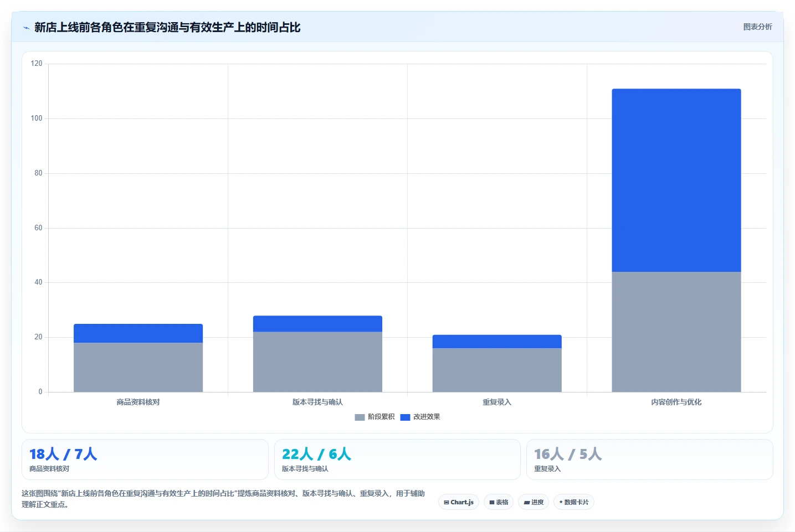Toggle the 改进效果 legend item

(420, 417)
